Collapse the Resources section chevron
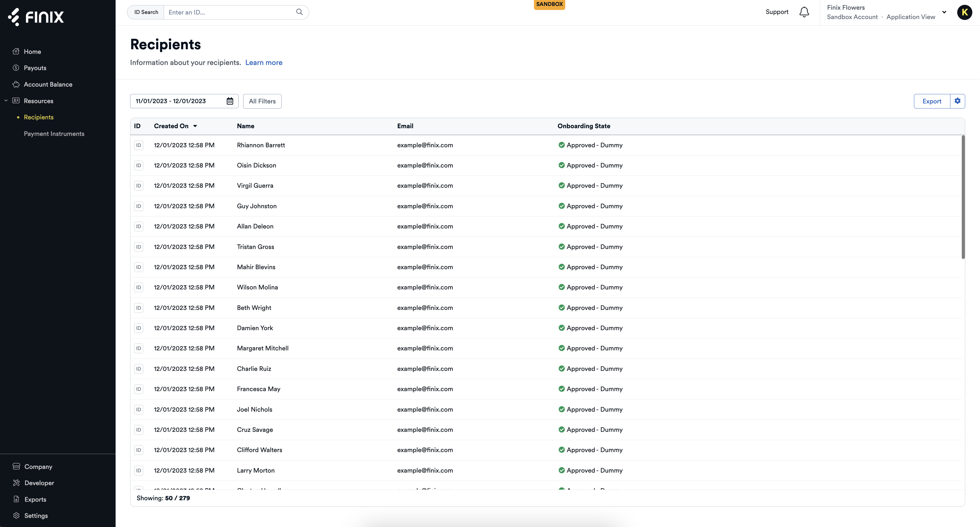Screen dimensions: 980x527 [6, 101]
